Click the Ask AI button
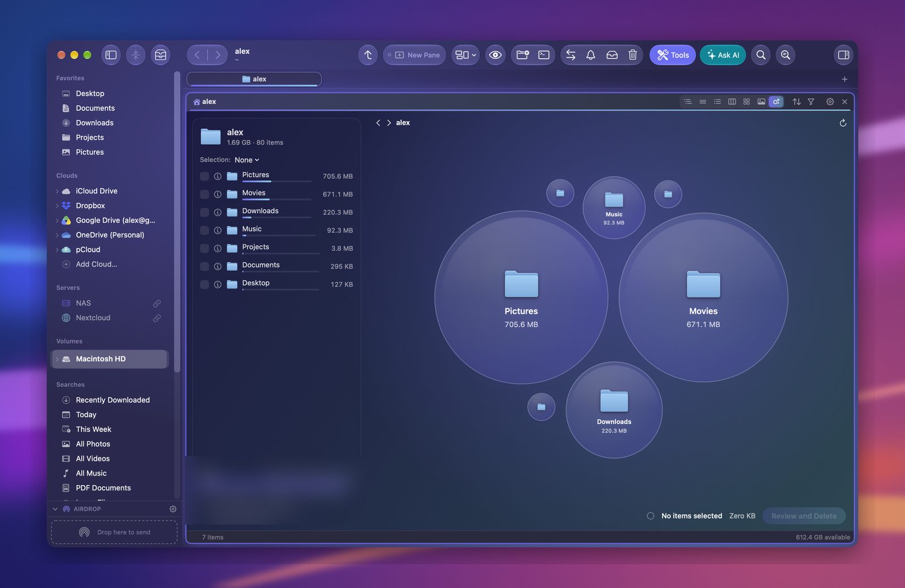 coord(723,55)
